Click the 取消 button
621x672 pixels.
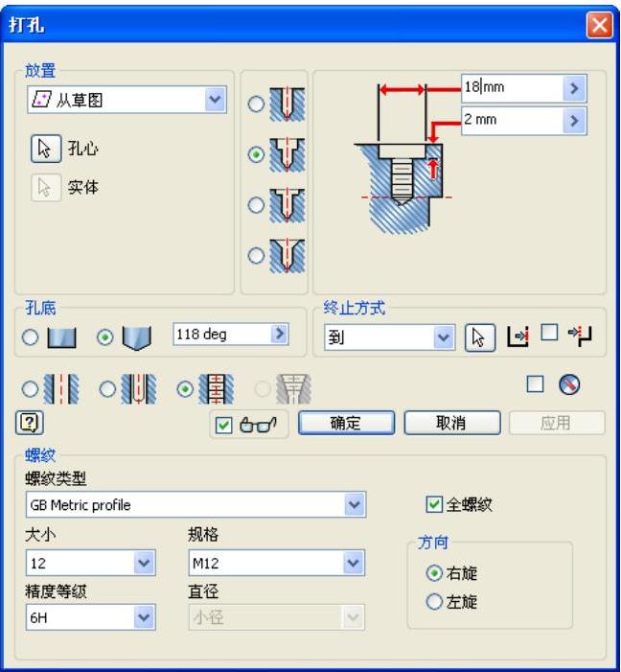pos(451,424)
